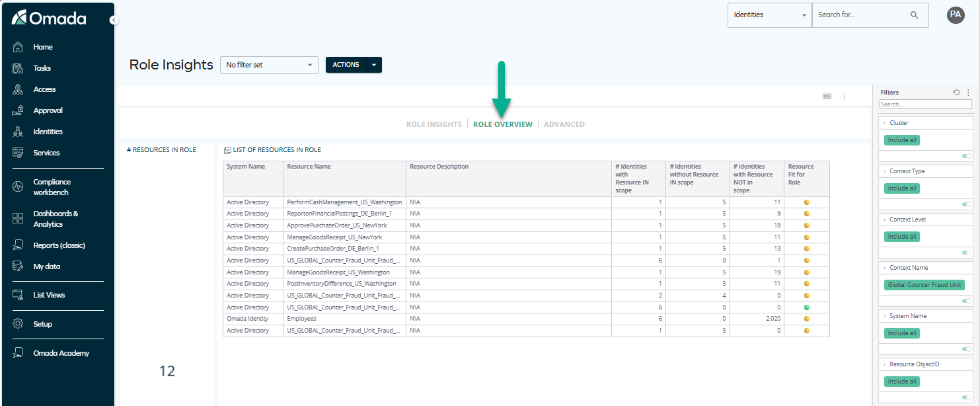The width and height of the screenshot is (980, 406).
Task: Open the Identities search scope dropdown
Action: [x=769, y=15]
